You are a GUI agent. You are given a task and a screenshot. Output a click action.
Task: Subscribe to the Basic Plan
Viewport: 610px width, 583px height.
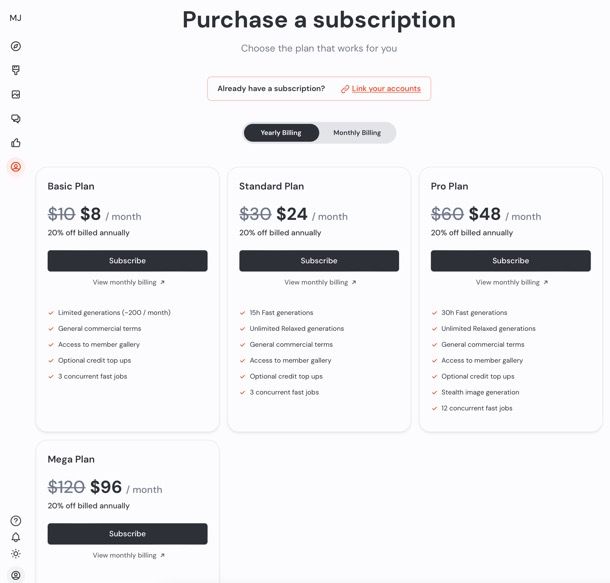(x=127, y=261)
